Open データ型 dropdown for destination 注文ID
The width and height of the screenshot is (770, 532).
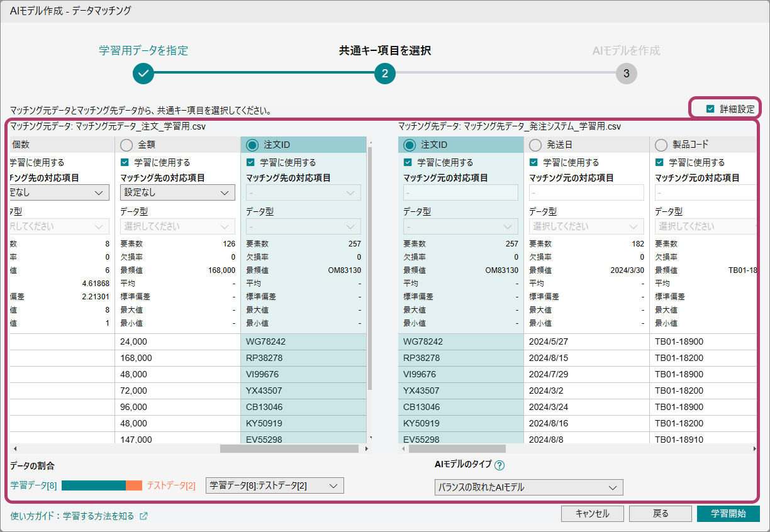coord(460,226)
